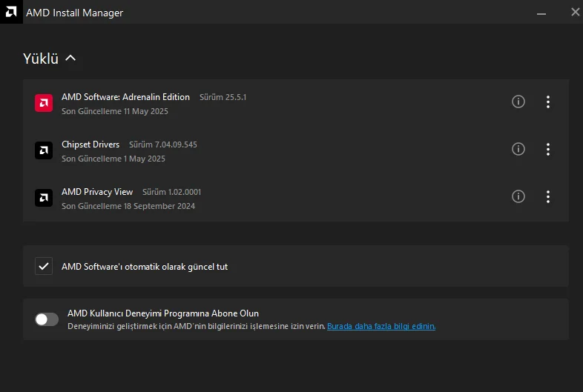This screenshot has width=583, height=392.
Task: Uncheck AMD Software'ı otomatik olarak güncel tut
Action: tap(44, 266)
